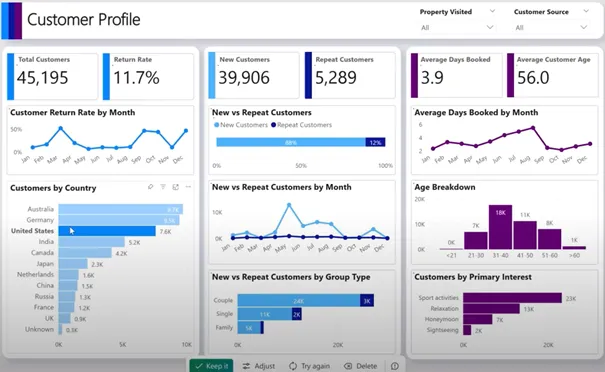Select the Couple 24K new customers segment
The width and height of the screenshot is (605, 372).
[299, 301]
